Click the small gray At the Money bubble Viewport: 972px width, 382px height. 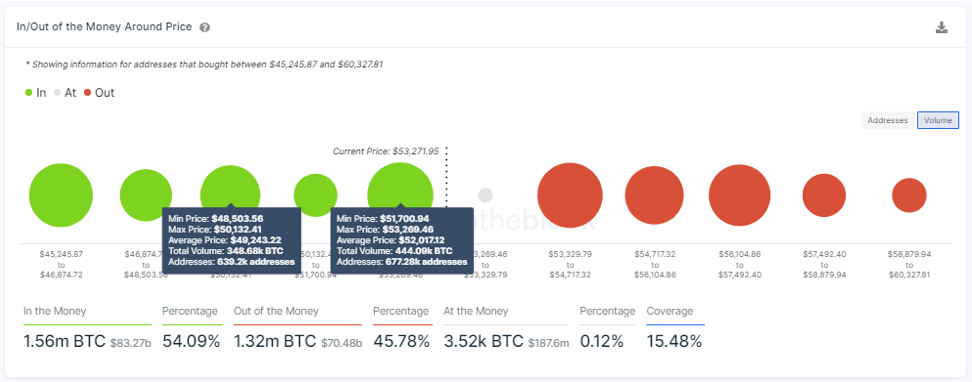[485, 195]
